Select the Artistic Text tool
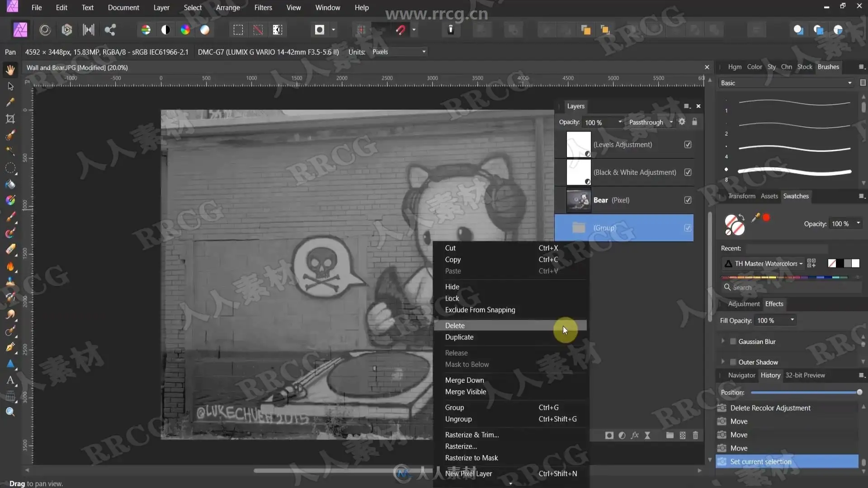The image size is (868, 488). tap(10, 380)
